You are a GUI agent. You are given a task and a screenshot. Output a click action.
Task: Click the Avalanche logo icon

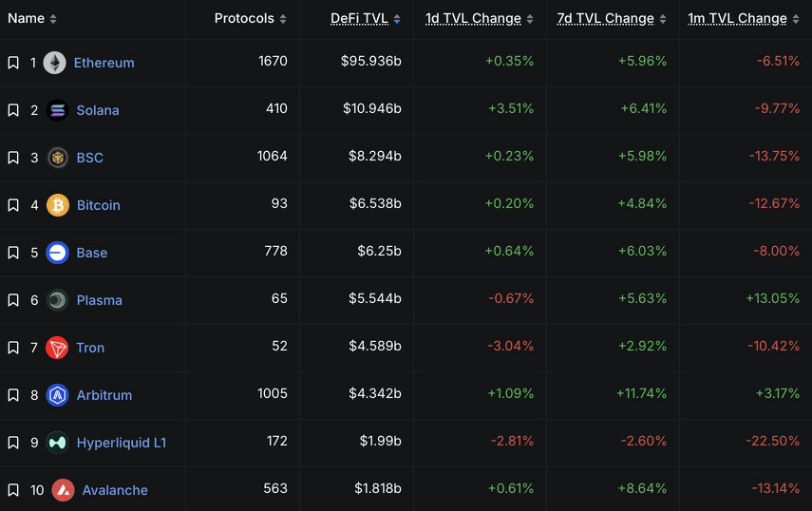[x=63, y=490]
